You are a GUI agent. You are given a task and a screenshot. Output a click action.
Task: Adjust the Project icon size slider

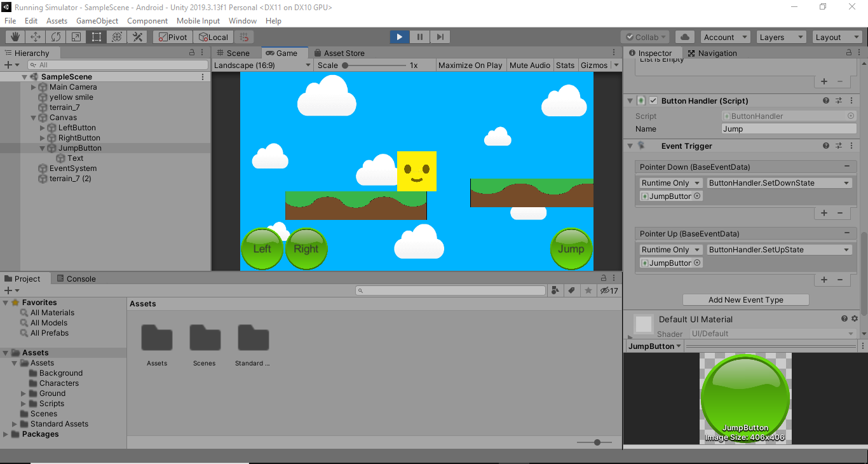[x=595, y=442]
